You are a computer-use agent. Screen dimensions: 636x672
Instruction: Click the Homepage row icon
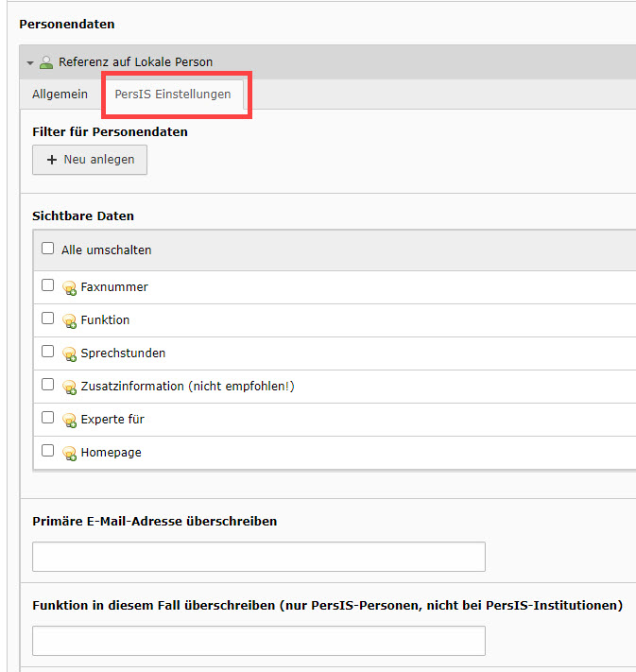[x=69, y=453]
